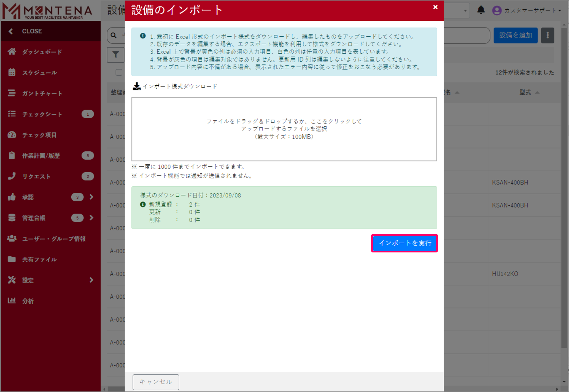Image resolution: width=569 pixels, height=392 pixels.
Task: Open the Analysis bar-chart icon
Action: coord(12,301)
